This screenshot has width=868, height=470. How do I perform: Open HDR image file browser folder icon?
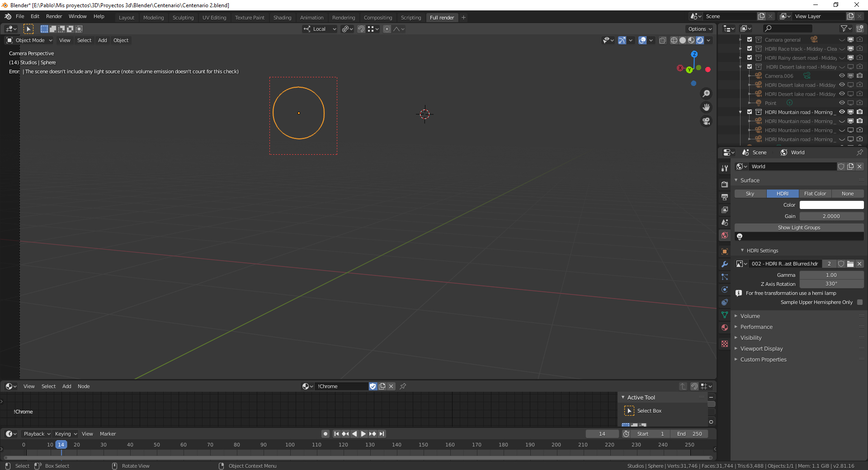coord(850,264)
